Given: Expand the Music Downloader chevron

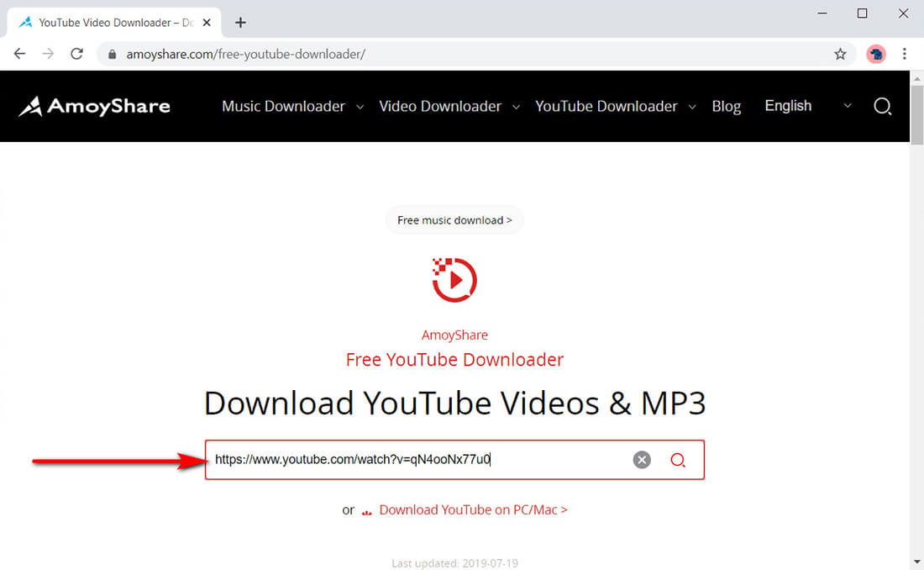Looking at the screenshot, I should click(x=360, y=107).
